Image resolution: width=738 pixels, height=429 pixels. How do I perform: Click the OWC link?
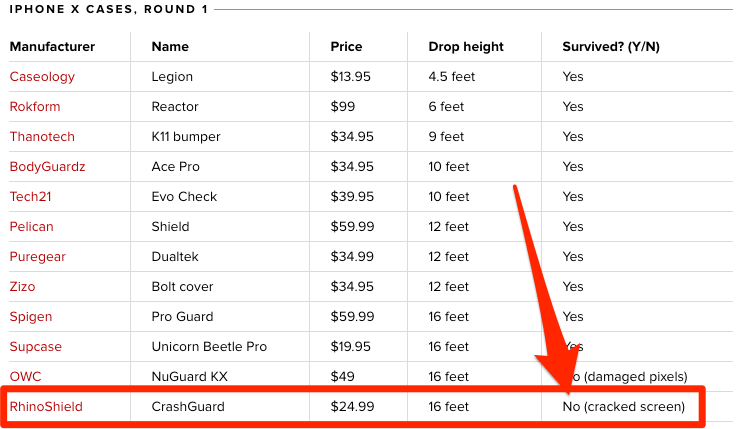25,377
